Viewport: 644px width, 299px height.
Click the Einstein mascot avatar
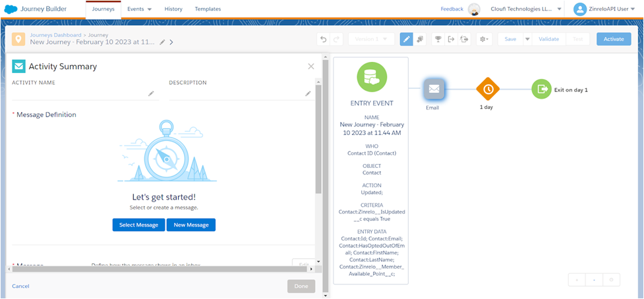click(475, 9)
